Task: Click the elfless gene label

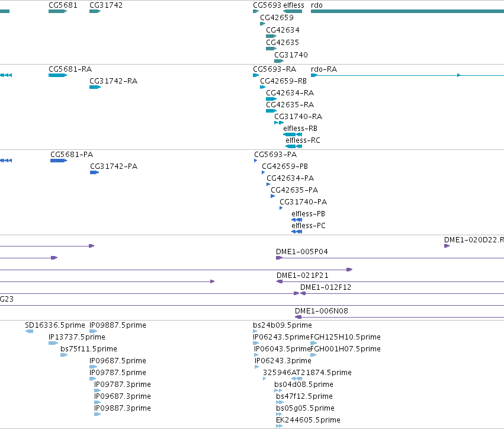Action: click(x=294, y=5)
